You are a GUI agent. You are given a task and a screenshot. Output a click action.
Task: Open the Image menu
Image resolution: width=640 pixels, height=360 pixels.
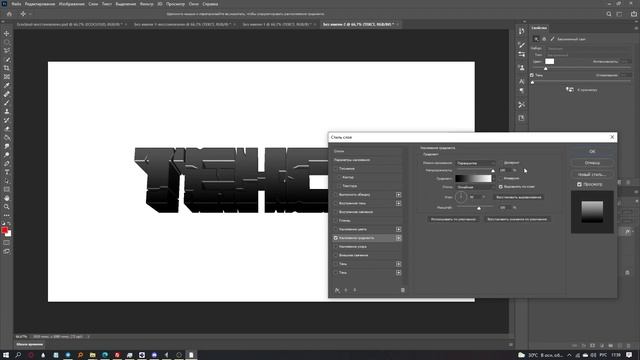tap(71, 4)
